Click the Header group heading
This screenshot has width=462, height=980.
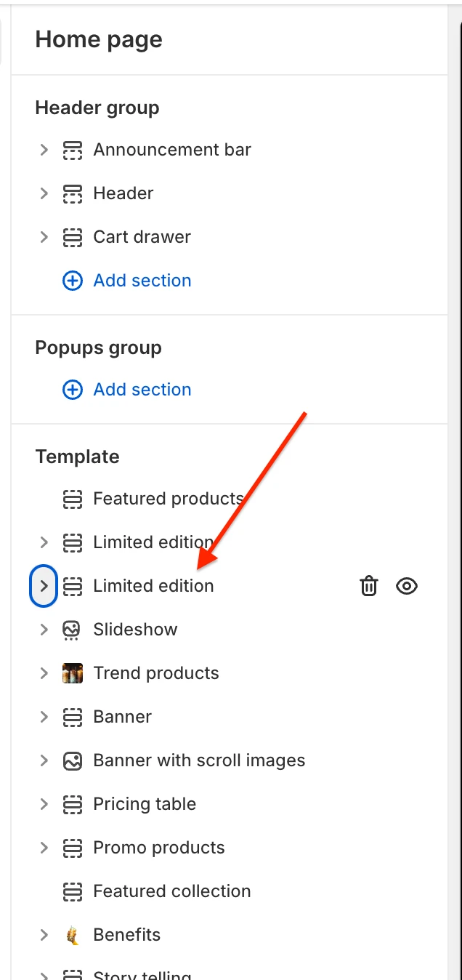tap(97, 108)
